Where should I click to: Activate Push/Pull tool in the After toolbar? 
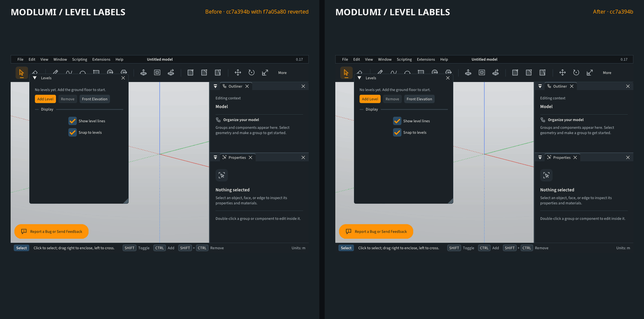[468, 73]
